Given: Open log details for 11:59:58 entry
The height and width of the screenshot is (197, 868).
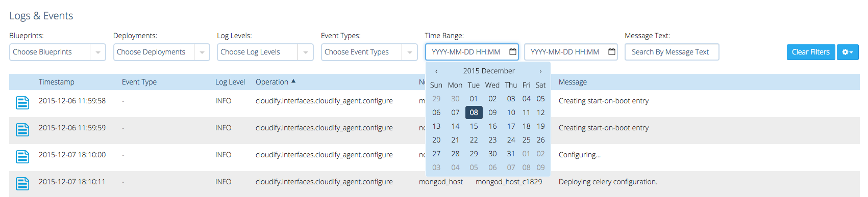Looking at the screenshot, I should [x=22, y=103].
